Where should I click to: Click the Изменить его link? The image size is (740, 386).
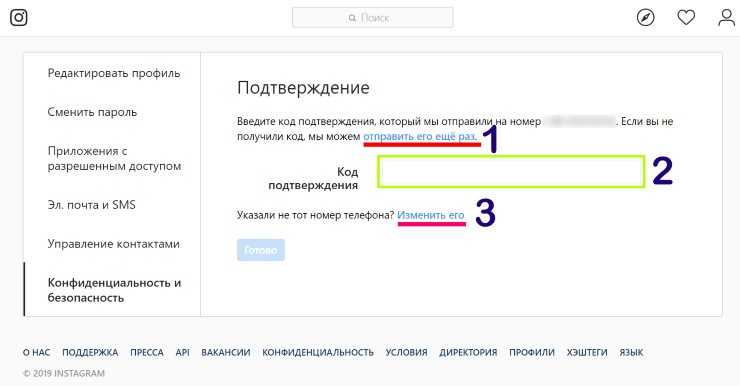point(431,215)
